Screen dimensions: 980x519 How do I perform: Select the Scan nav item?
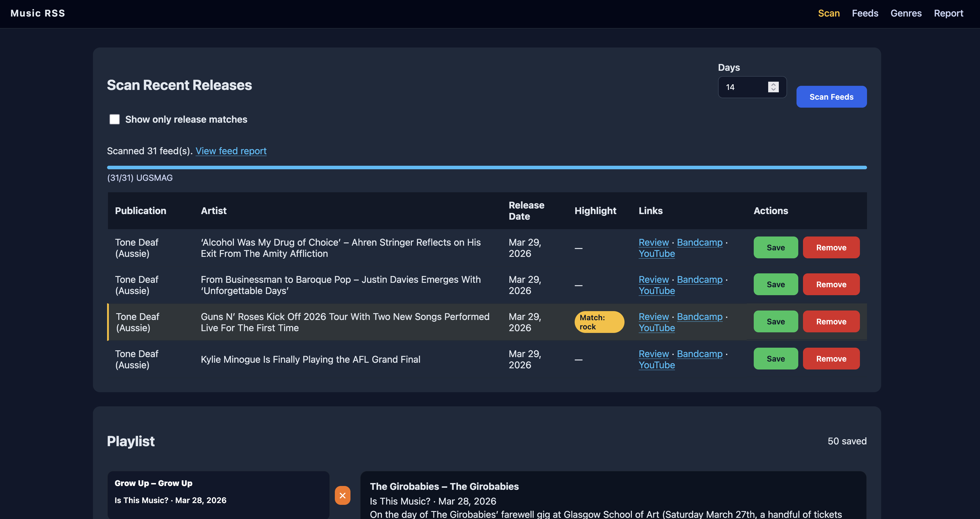pyautogui.click(x=829, y=13)
